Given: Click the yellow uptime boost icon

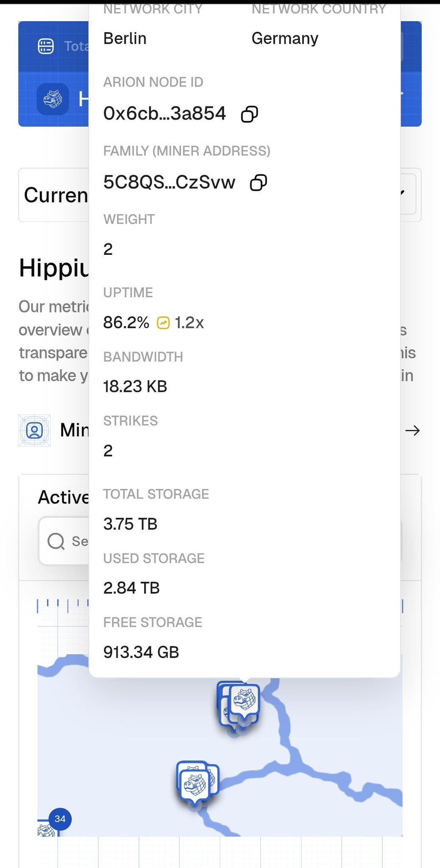Looking at the screenshot, I should click(x=163, y=323).
